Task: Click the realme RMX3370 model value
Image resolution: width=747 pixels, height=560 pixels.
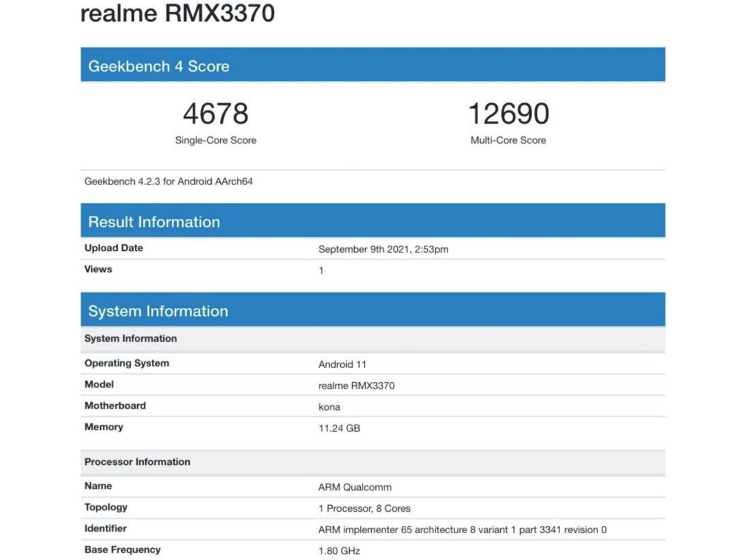Action: coord(356,386)
